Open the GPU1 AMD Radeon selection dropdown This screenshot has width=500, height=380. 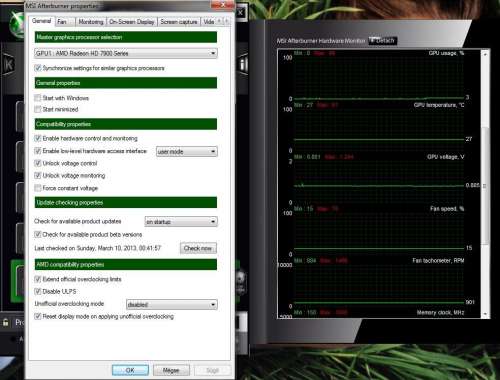[126, 53]
